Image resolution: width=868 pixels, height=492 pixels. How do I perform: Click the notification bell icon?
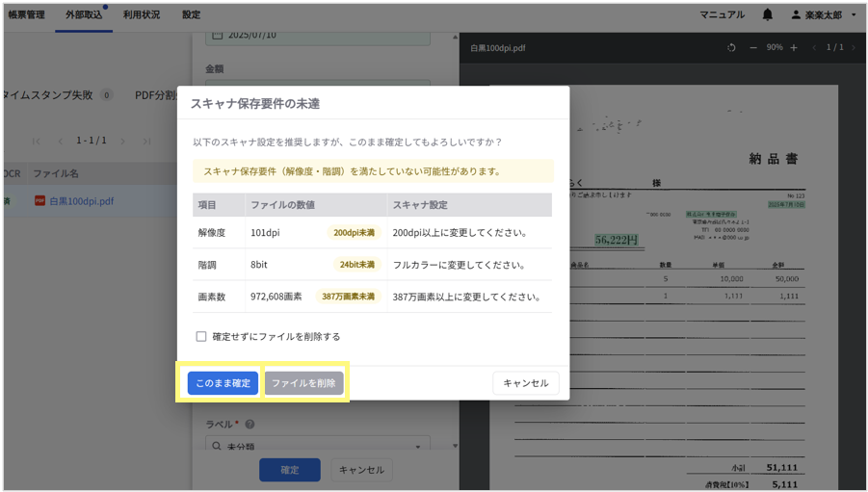767,15
